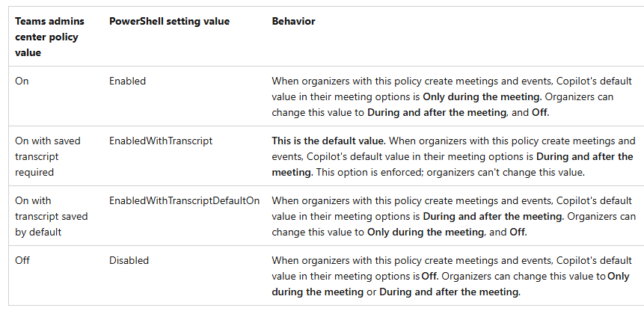The image size is (644, 311).
Task: Click the Disabled row behavior description
Action: tap(452, 277)
